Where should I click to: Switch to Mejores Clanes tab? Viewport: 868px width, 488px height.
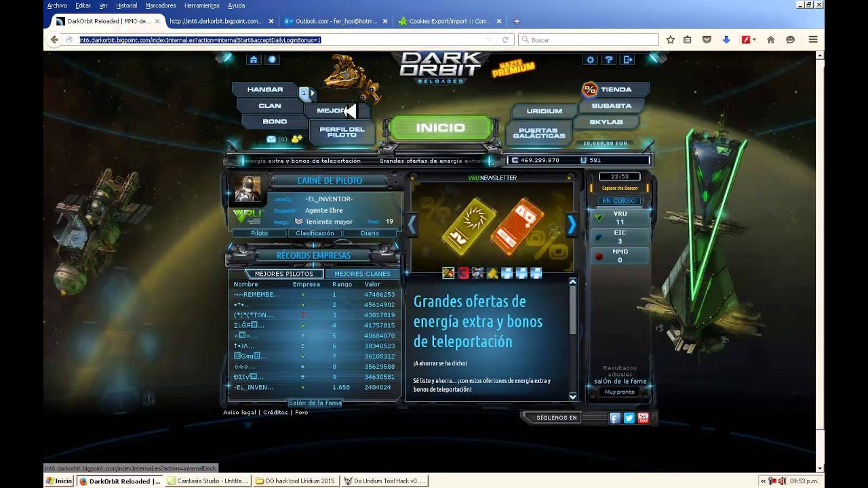pos(362,274)
